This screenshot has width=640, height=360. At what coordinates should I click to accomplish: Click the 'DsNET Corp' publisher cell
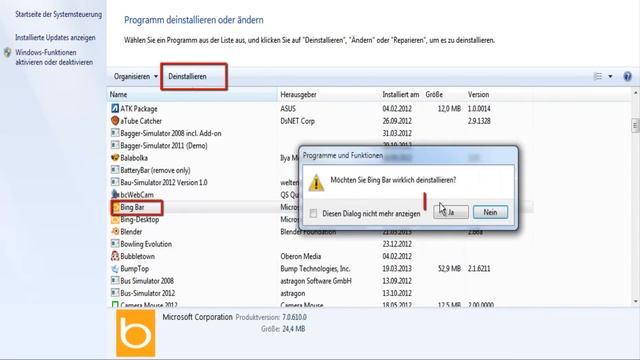(297, 121)
